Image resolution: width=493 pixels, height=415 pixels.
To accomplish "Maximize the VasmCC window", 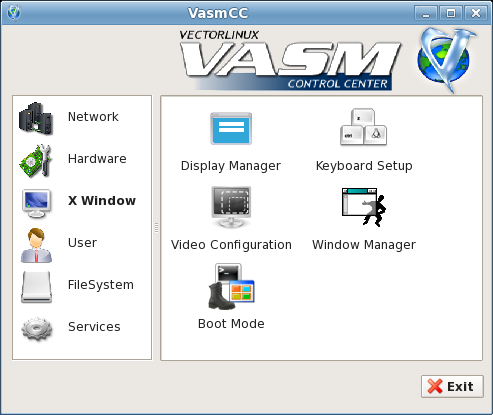I will 451,13.
